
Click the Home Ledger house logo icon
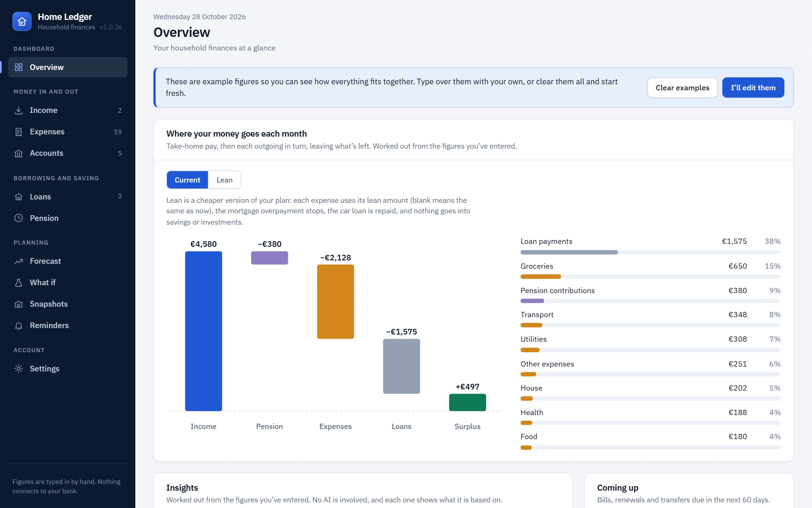click(22, 21)
